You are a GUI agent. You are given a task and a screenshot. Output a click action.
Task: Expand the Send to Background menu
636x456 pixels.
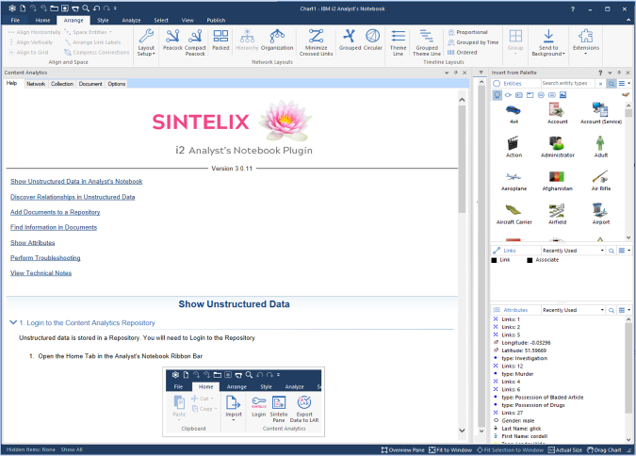(x=549, y=42)
